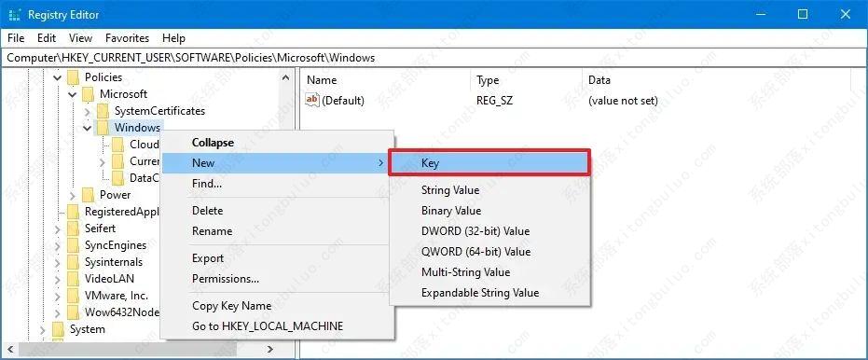Expand the System tree node
Screen dimensions: 868x360
pos(43,329)
